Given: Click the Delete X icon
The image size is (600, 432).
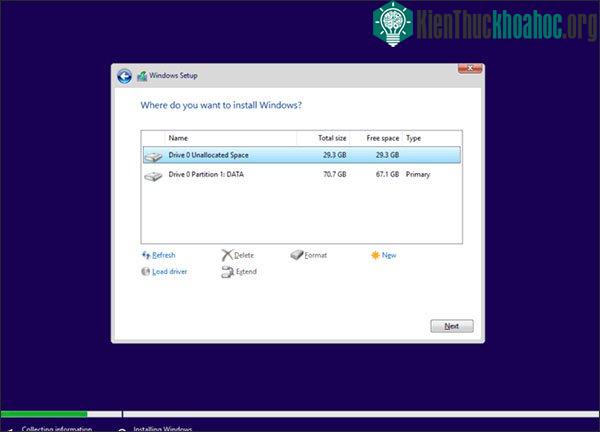Looking at the screenshot, I should point(227,255).
